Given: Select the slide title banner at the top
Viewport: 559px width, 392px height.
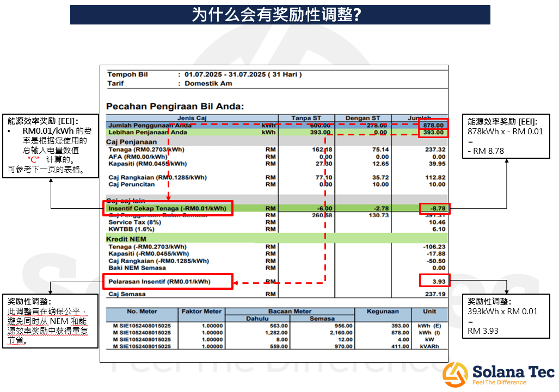Looking at the screenshot, I should [x=280, y=15].
